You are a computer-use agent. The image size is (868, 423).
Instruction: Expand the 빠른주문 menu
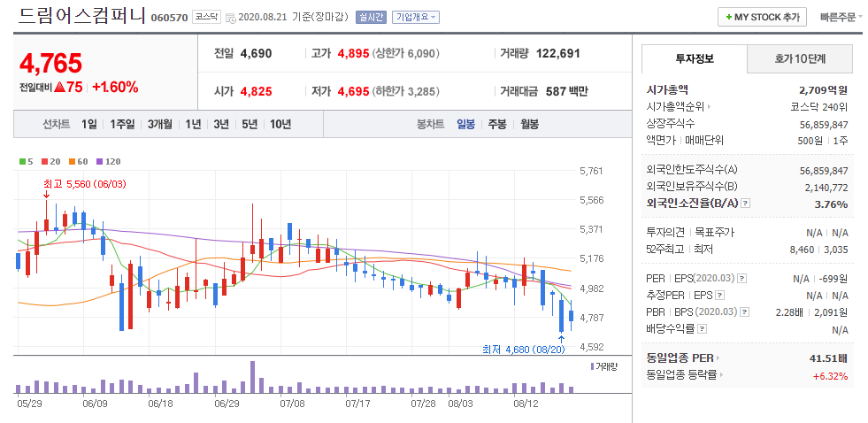pos(841,17)
